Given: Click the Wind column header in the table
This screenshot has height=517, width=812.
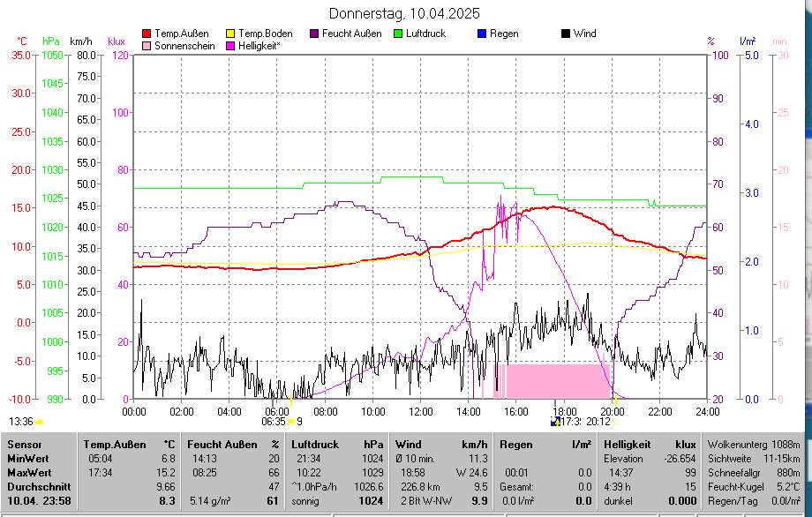Looking at the screenshot, I should coord(409,445).
